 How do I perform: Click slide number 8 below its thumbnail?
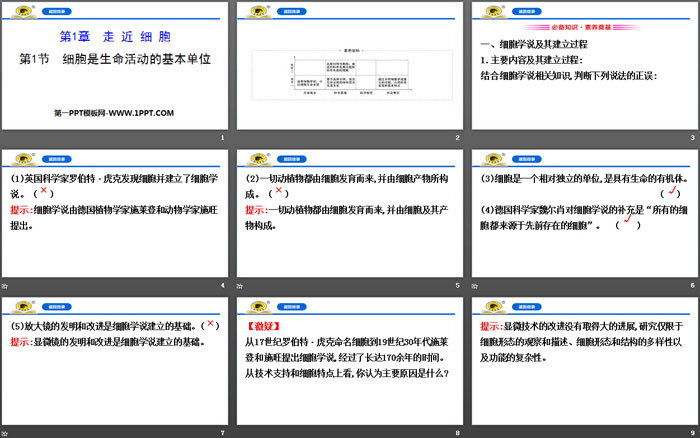[x=457, y=433]
